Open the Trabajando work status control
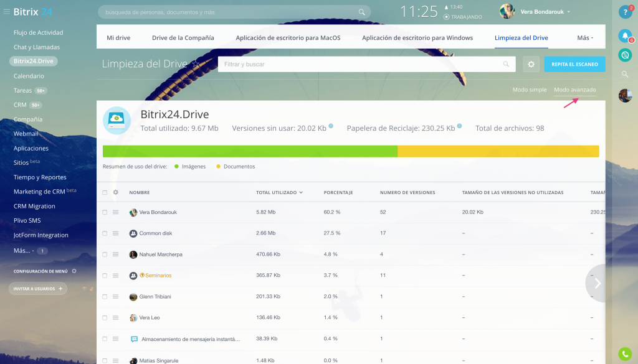 [x=463, y=17]
